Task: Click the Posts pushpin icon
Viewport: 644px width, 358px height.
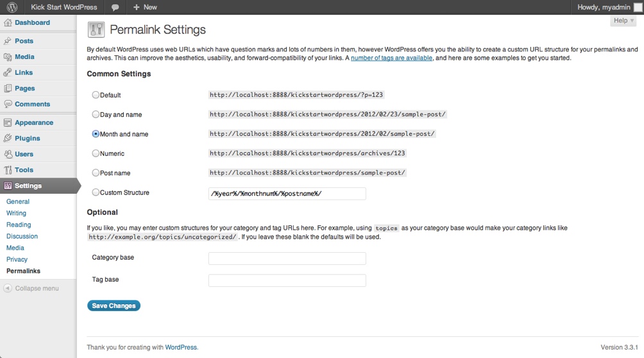Action: point(8,41)
